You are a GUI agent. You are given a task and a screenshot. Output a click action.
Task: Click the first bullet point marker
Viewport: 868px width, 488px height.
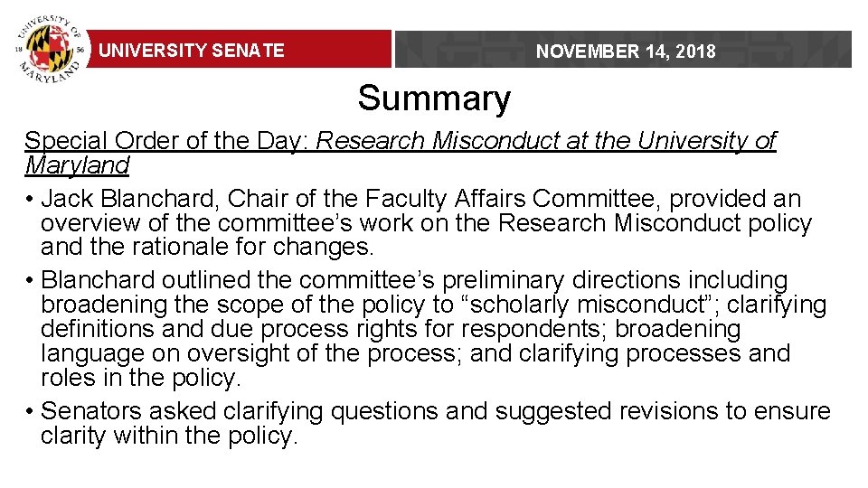pyautogui.click(x=30, y=199)
